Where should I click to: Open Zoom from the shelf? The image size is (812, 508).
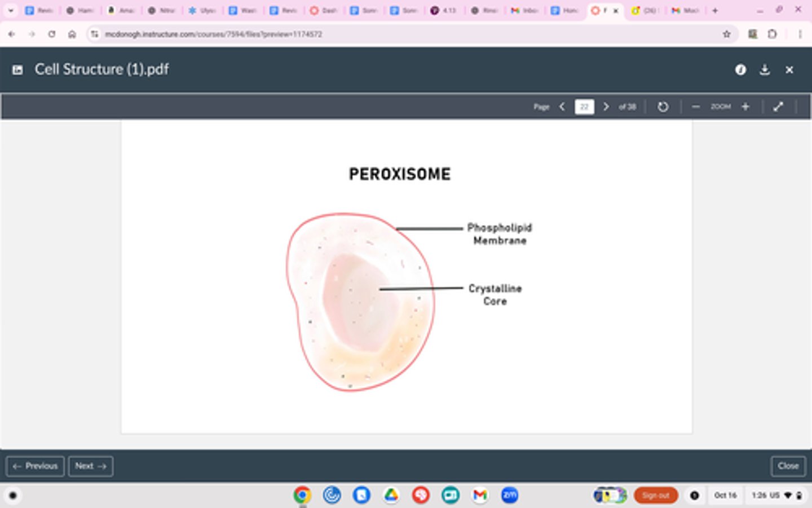pos(510,496)
